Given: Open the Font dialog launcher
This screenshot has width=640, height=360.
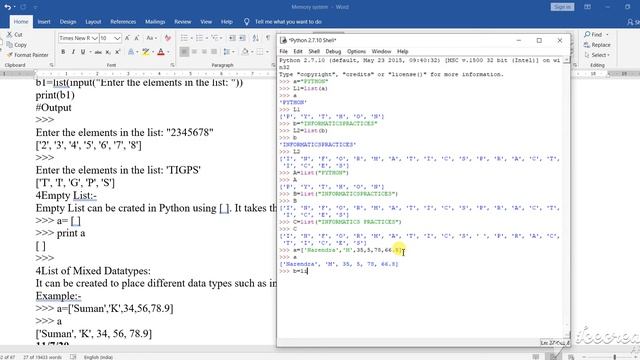Looking at the screenshot, I should (172, 65).
